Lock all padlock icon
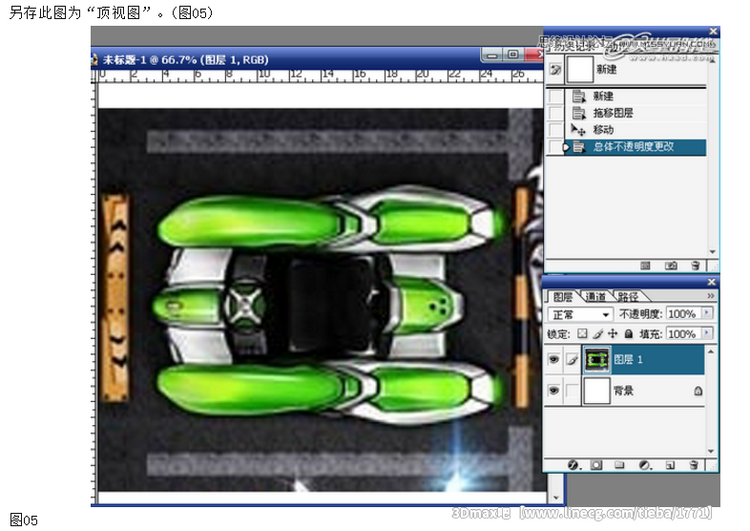The height and width of the screenshot is (531, 750). [629, 333]
